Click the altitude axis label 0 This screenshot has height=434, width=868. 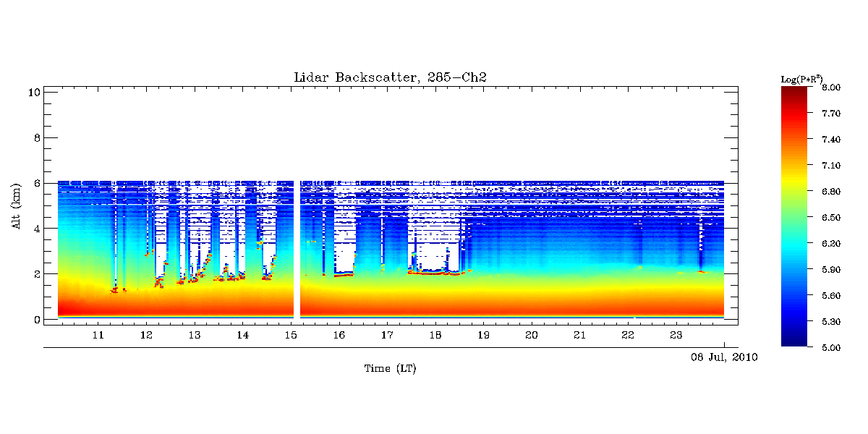click(36, 320)
